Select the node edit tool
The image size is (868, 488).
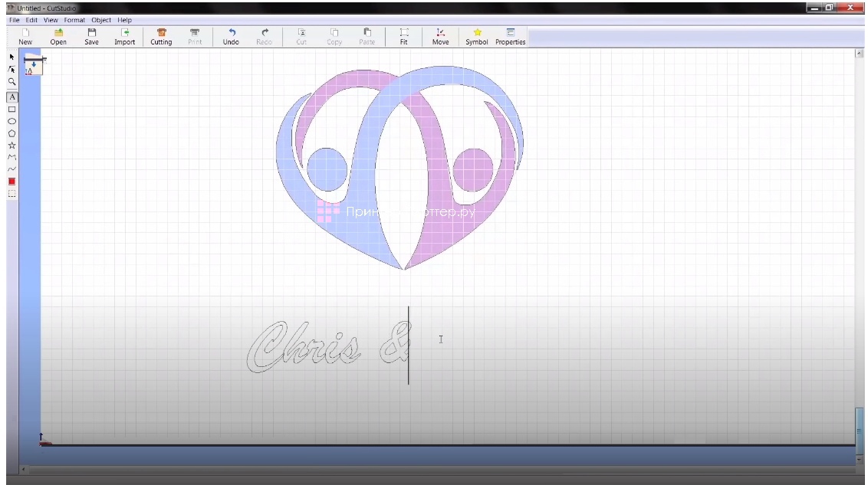(x=12, y=69)
